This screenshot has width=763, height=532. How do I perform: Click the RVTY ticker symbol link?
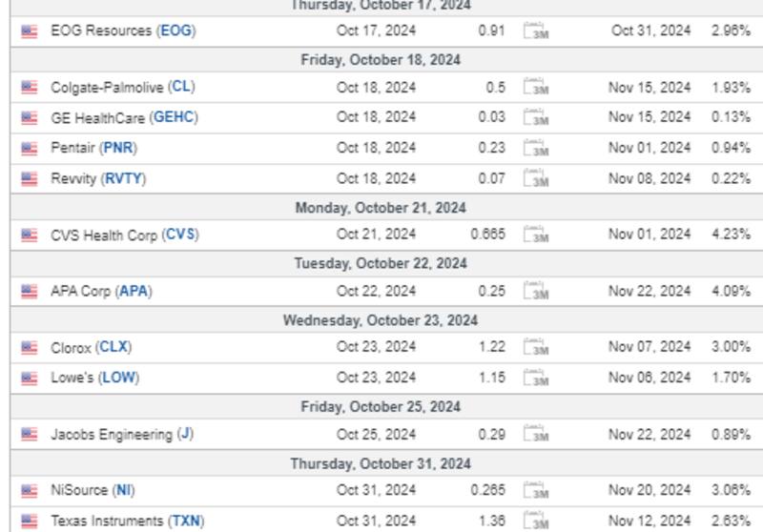pos(123,179)
